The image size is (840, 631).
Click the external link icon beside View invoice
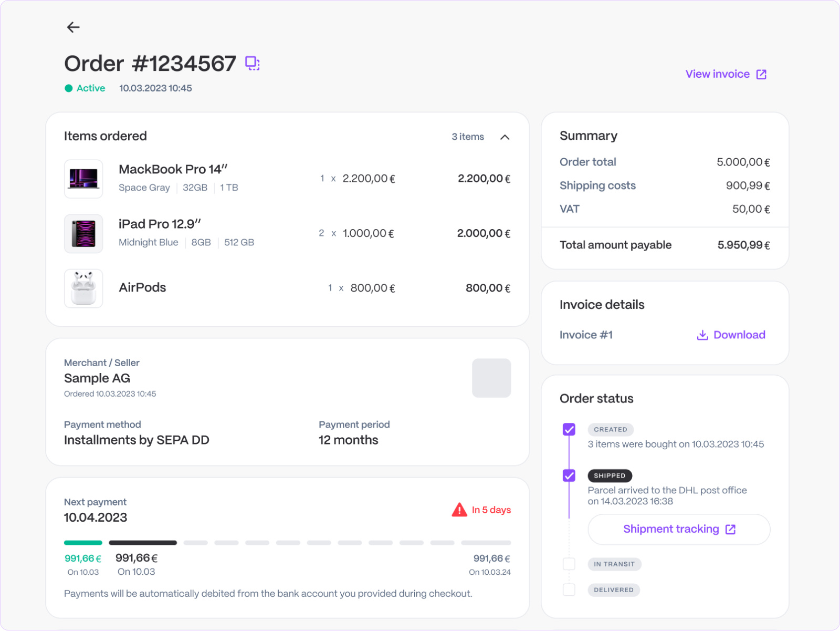pyautogui.click(x=761, y=74)
